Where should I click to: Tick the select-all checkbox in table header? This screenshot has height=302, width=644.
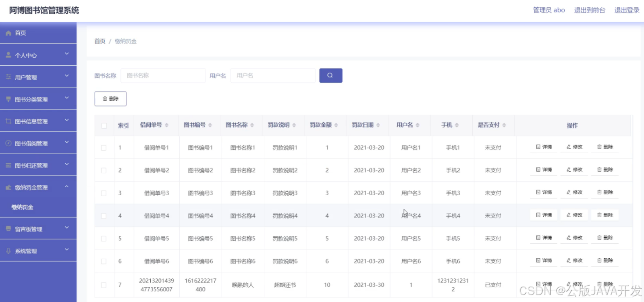(104, 126)
